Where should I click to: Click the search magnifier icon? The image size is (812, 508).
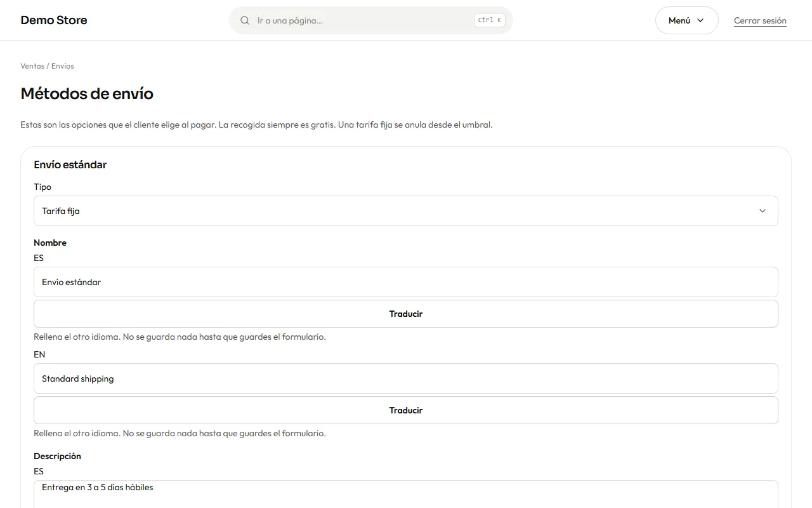(x=245, y=20)
